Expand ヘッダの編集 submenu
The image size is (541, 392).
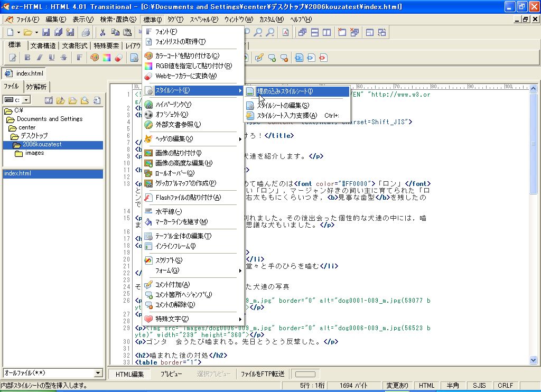(x=193, y=139)
